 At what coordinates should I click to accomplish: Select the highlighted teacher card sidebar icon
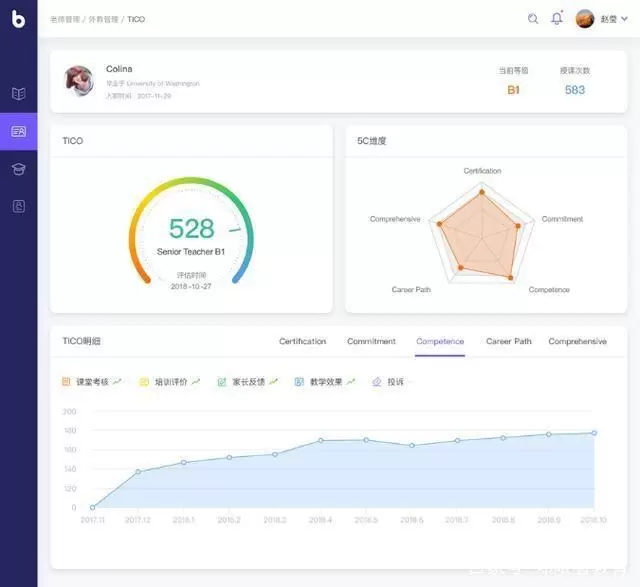(x=18, y=131)
